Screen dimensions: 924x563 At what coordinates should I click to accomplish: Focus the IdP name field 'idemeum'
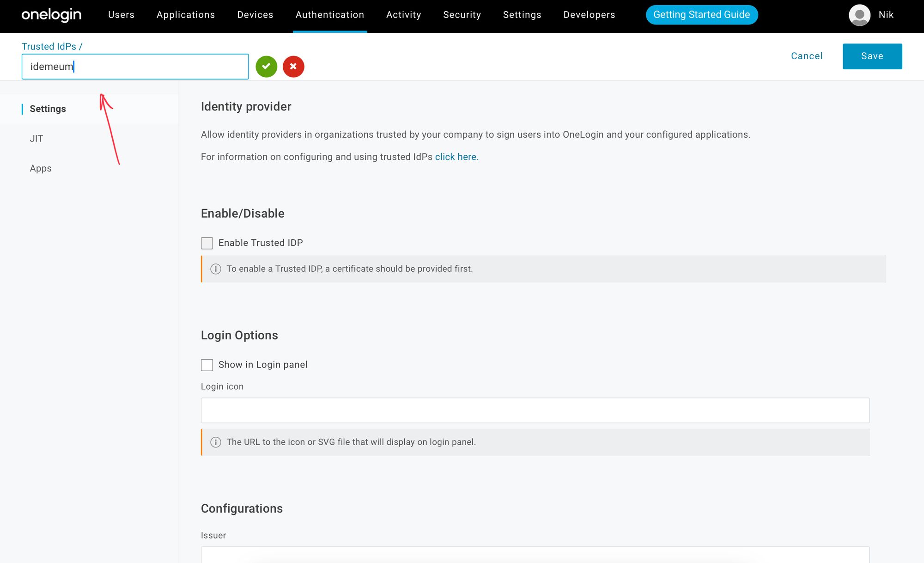[135, 67]
